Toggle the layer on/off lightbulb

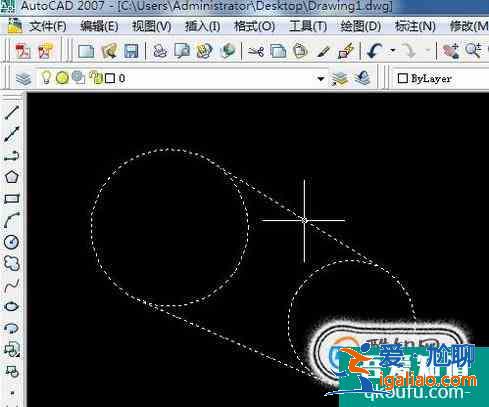click(46, 78)
